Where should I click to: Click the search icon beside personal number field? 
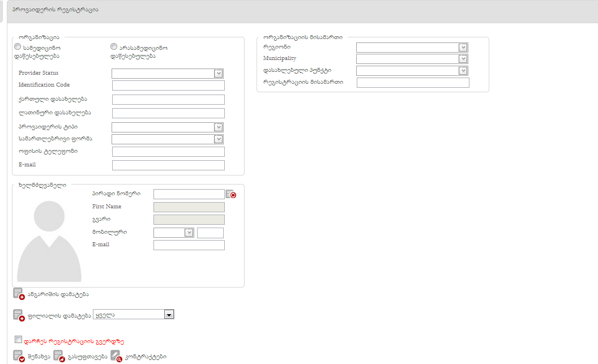click(230, 194)
